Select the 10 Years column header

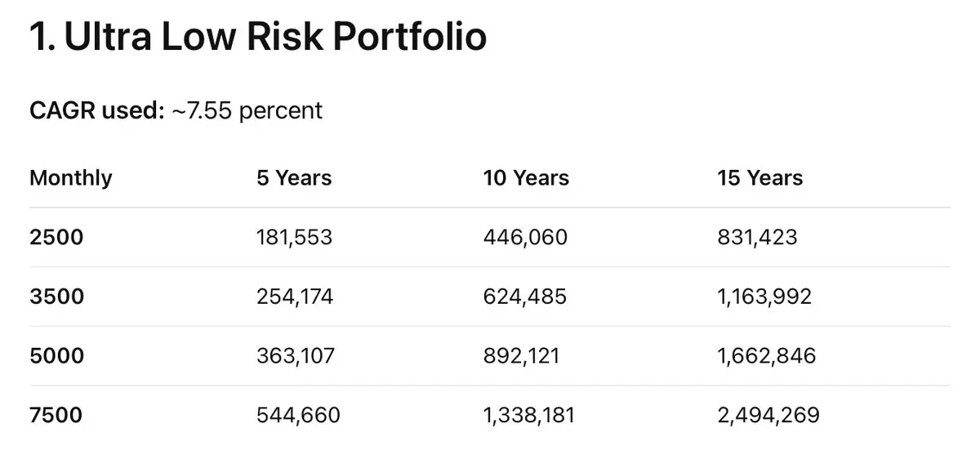click(x=526, y=178)
